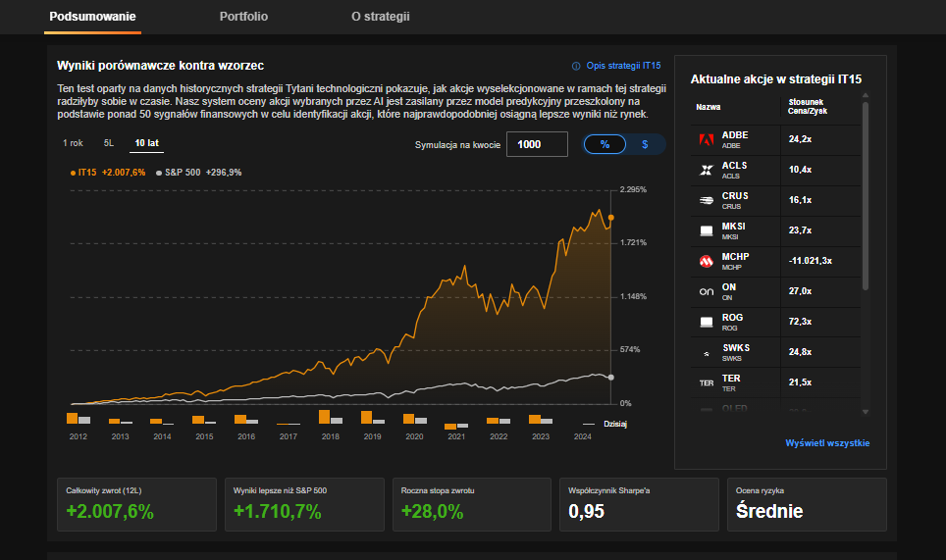This screenshot has height=560, width=946.
Task: Click the Microchip MCHP logo icon
Action: [706, 261]
